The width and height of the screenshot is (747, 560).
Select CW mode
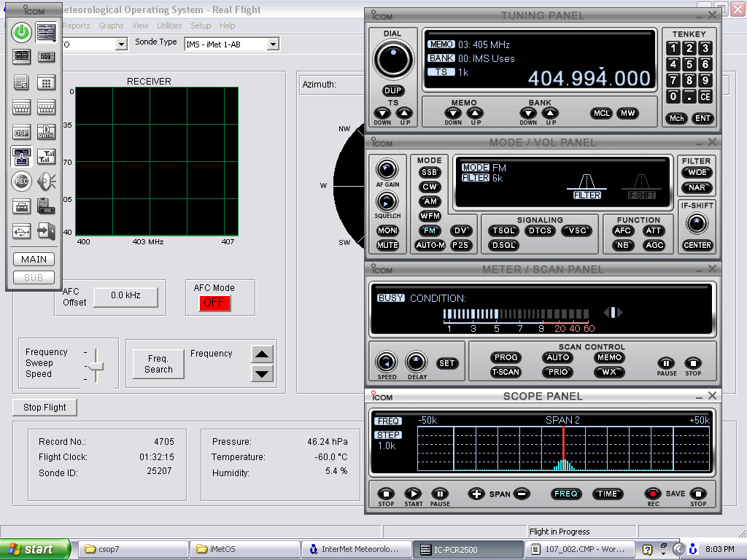(429, 187)
